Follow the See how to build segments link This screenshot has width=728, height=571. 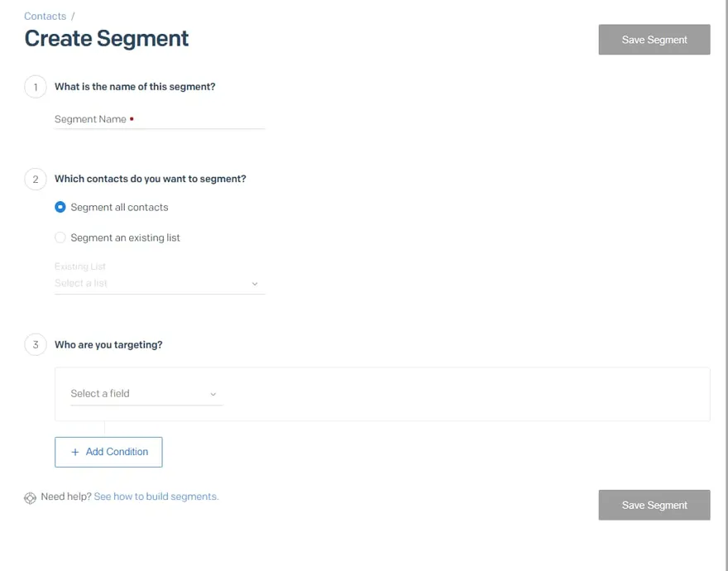click(156, 496)
